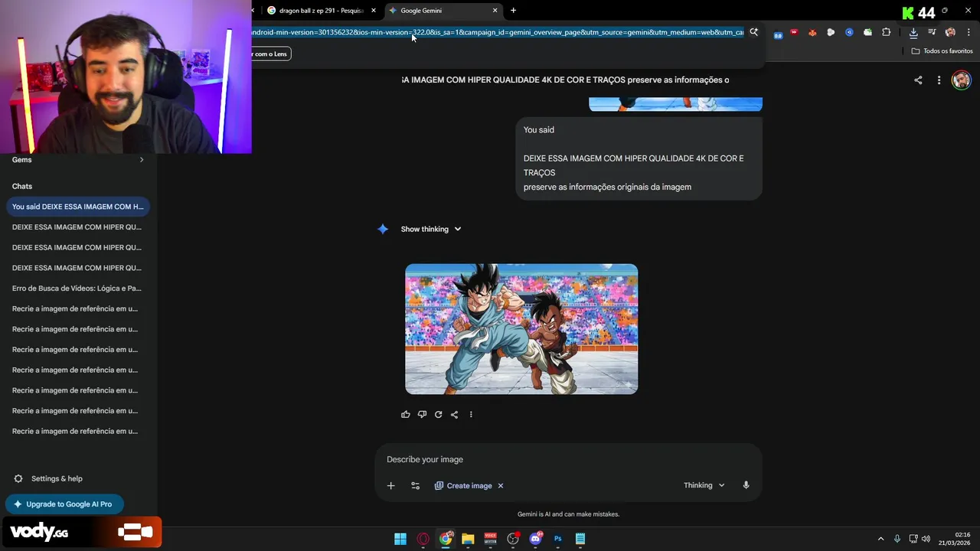Screen dimensions: 980x551
Task: Open Photoshop from the taskbar
Action: pos(557,539)
